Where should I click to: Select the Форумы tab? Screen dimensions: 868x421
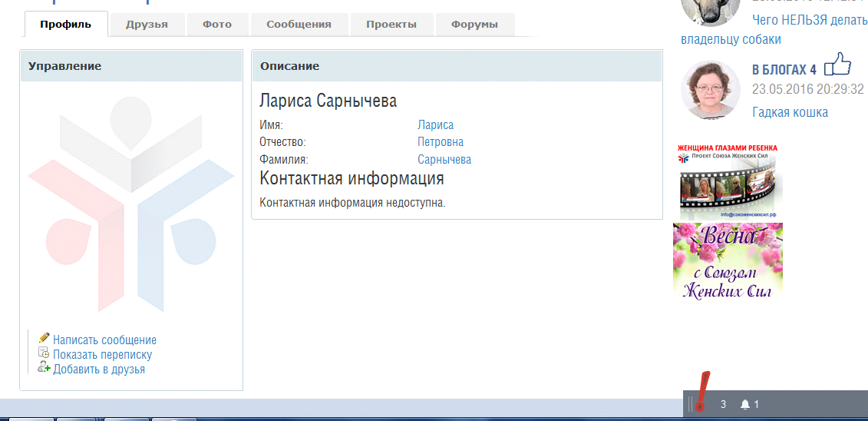tap(474, 25)
